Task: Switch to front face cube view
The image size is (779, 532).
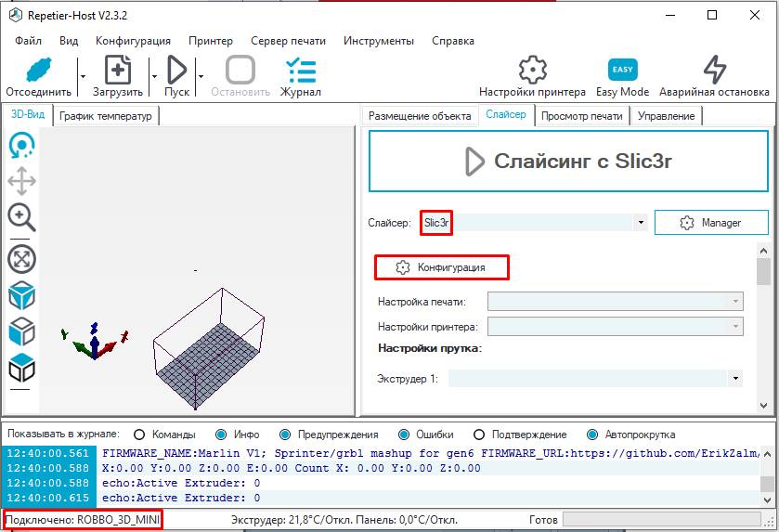Action: click(22, 331)
